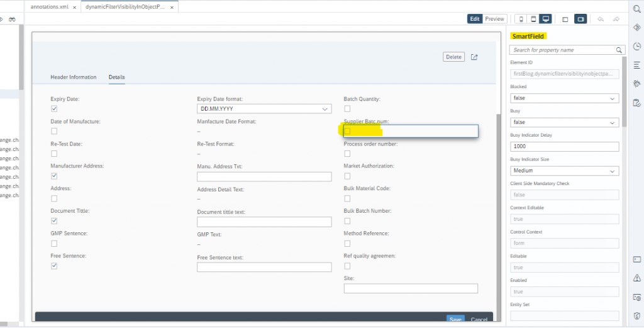Open the Git pane diamond icon
Viewport: 644px width, 328px height.
[636, 28]
